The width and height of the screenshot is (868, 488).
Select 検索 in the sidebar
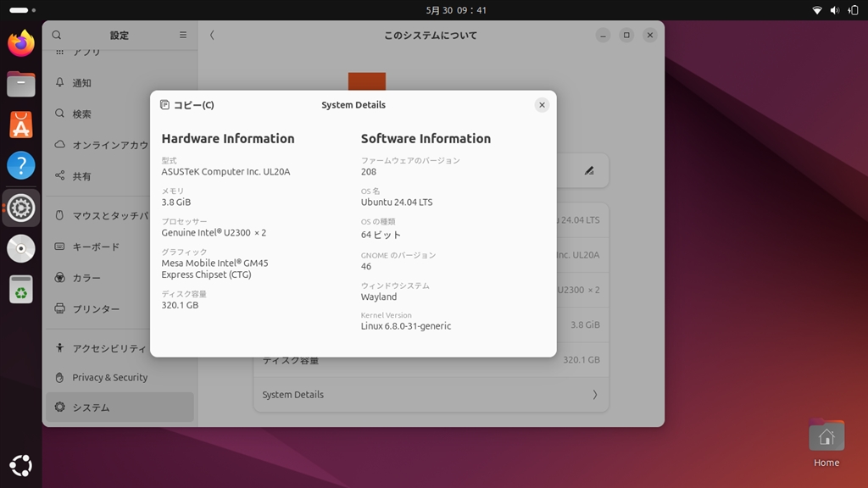tap(120, 114)
